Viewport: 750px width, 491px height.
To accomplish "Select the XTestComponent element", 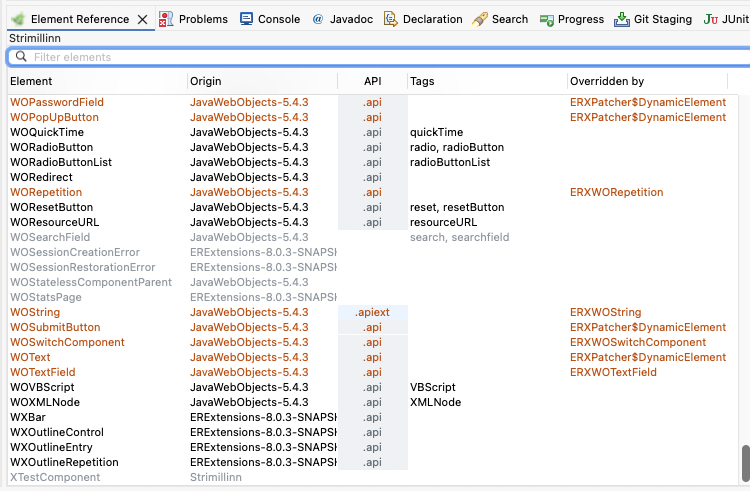I will [55, 477].
